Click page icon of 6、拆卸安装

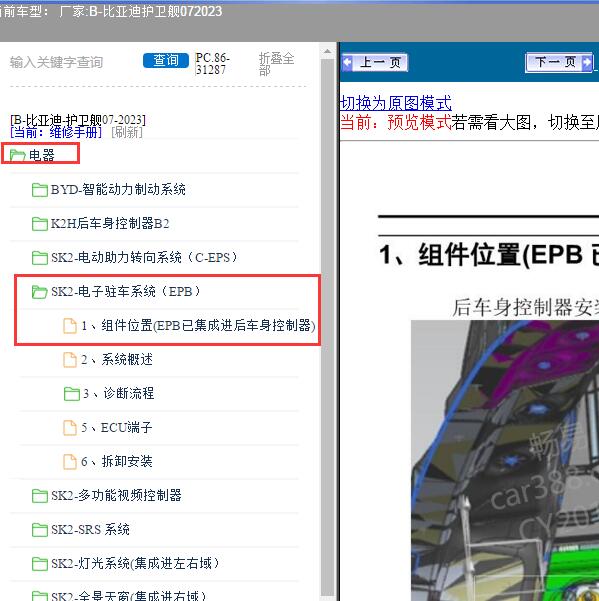[70, 461]
